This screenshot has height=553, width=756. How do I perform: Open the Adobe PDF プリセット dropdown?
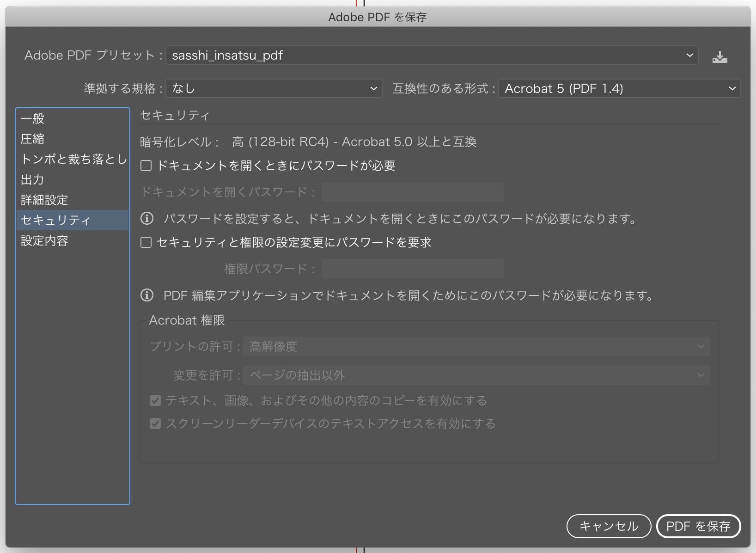432,55
